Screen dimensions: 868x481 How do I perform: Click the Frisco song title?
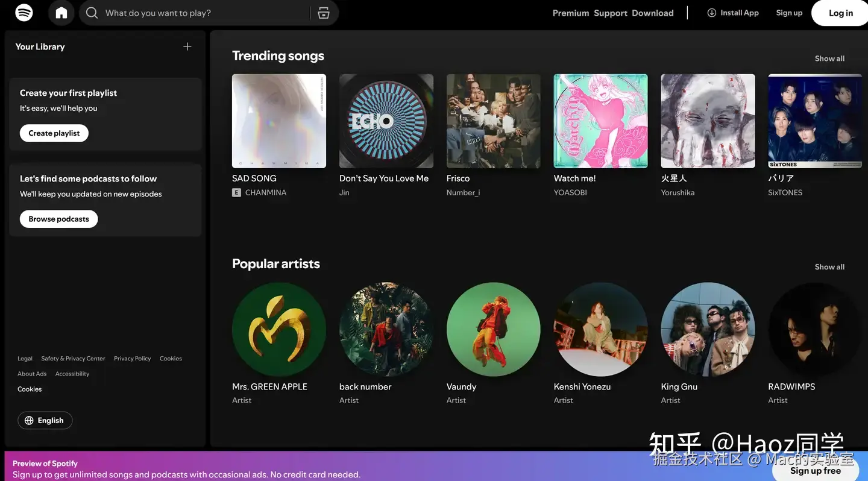(x=458, y=178)
